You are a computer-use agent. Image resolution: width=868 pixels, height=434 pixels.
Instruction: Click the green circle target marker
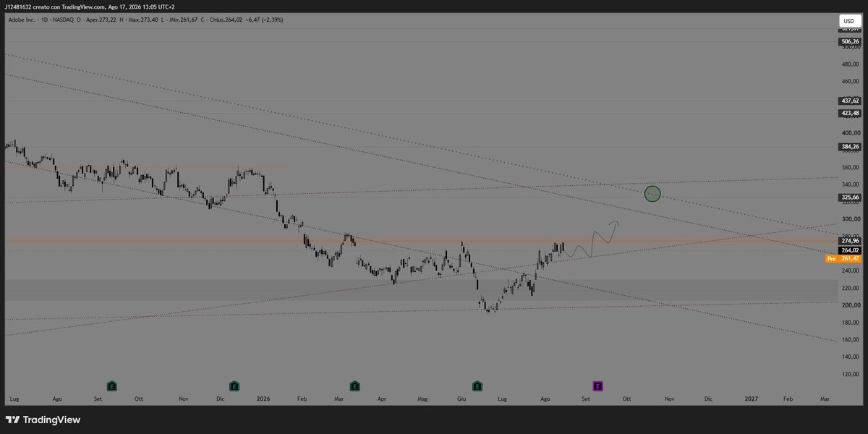[652, 193]
